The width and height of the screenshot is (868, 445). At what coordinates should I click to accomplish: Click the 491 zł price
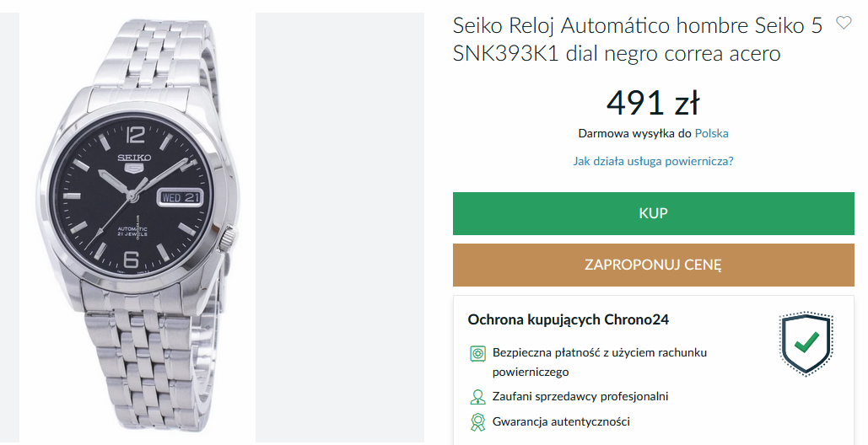coord(653,103)
